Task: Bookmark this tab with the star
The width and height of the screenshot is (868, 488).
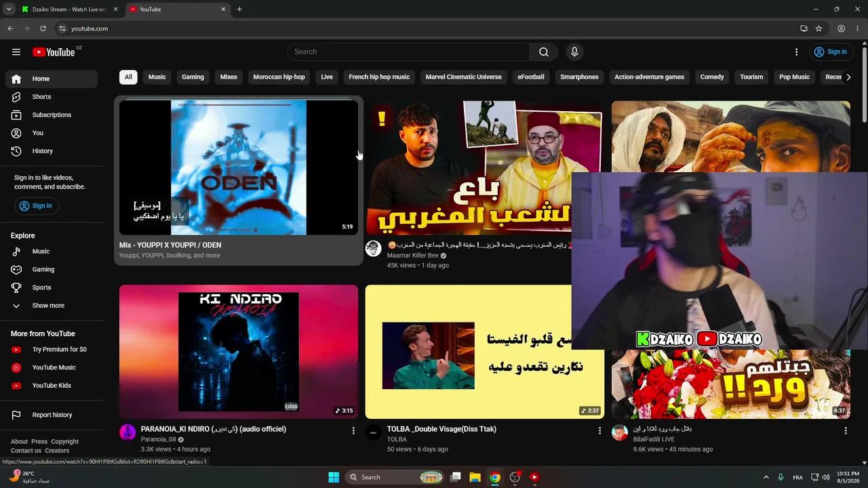Action: coord(818,28)
